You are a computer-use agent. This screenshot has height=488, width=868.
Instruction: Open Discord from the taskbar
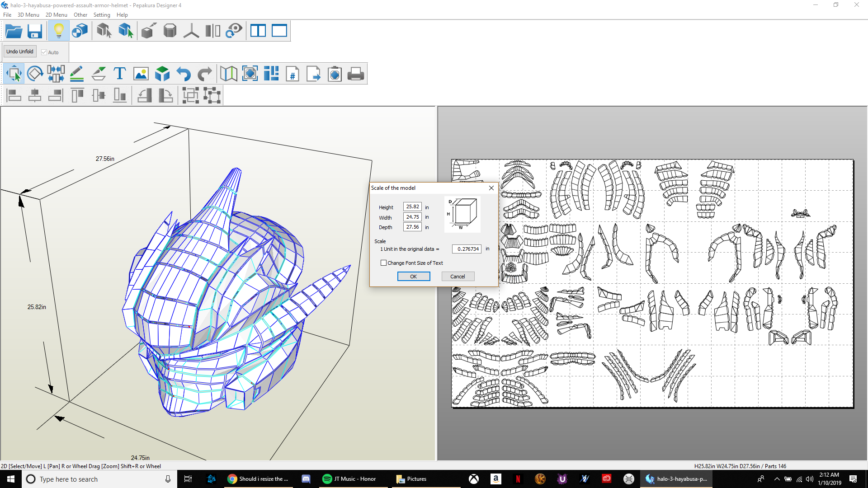point(306,479)
